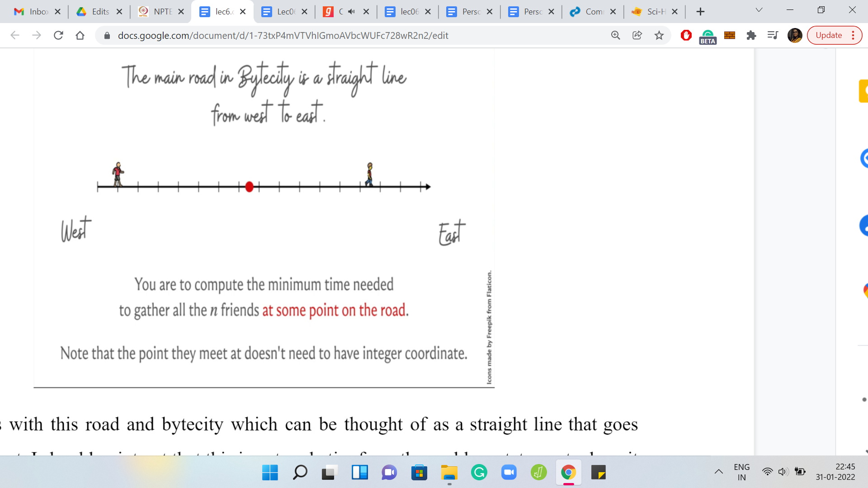
Task: Open the media control playlist icon
Action: click(x=773, y=35)
